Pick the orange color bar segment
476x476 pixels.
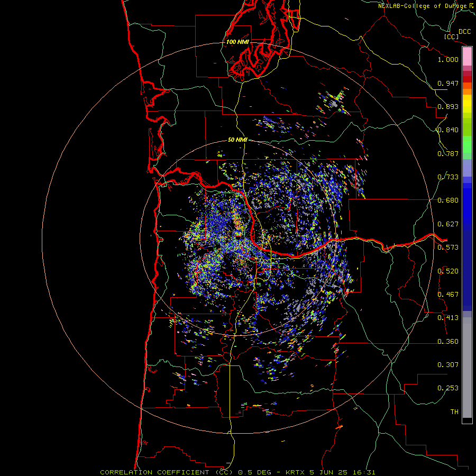pyautogui.click(x=467, y=91)
